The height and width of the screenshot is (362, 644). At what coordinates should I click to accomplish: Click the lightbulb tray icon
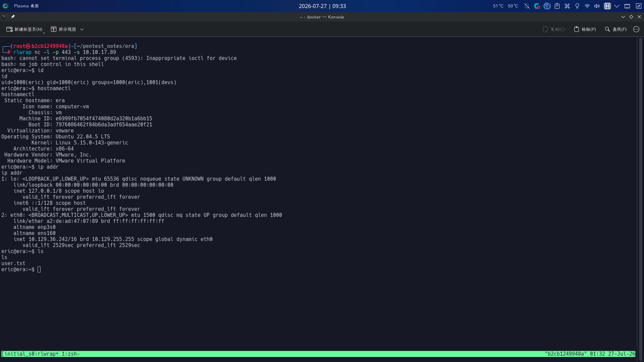[577, 6]
